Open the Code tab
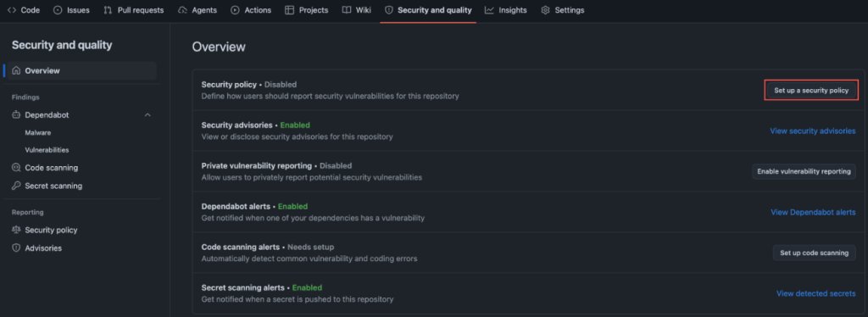The image size is (868, 317). tap(23, 10)
